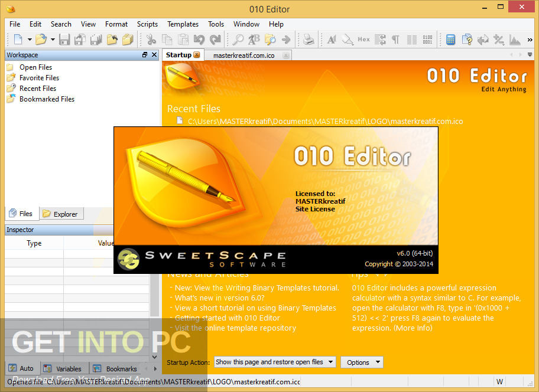The width and height of the screenshot is (539, 392).
Task: Open the Edit menu
Action: pyautogui.click(x=35, y=24)
